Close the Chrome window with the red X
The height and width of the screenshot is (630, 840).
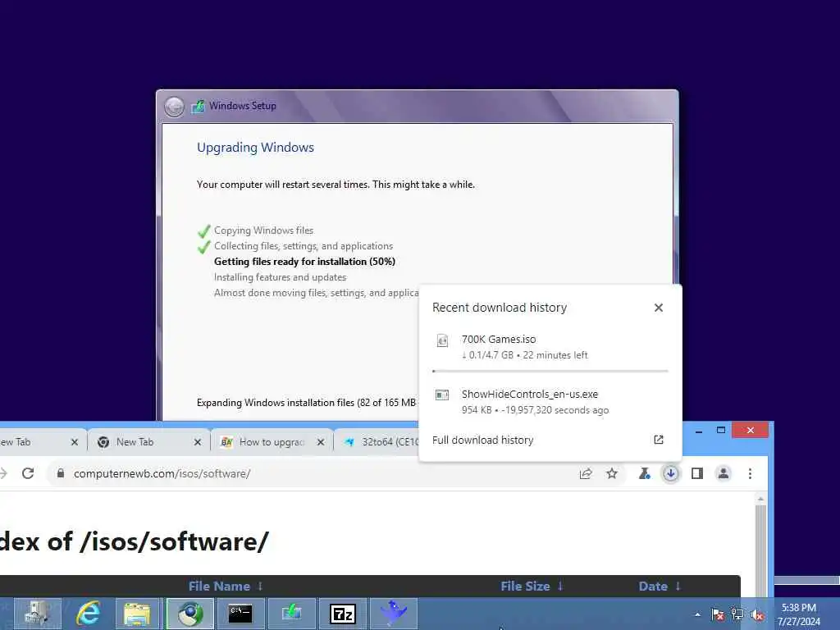click(x=750, y=430)
